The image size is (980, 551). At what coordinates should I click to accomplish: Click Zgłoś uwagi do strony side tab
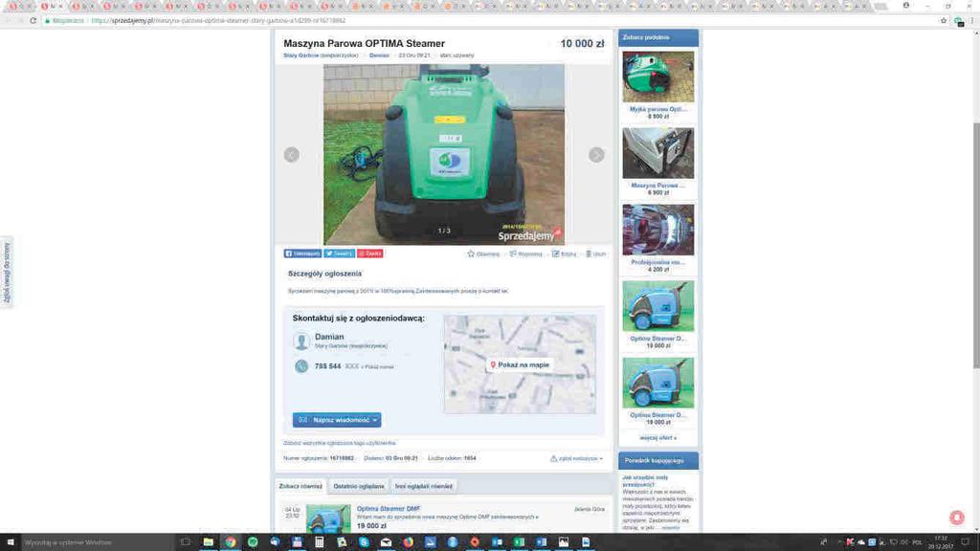(x=7, y=273)
